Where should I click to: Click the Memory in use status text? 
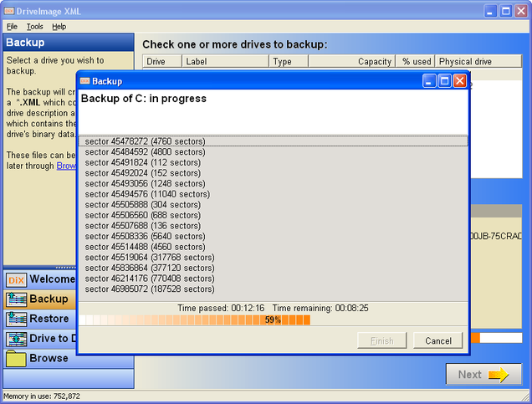(x=42, y=396)
